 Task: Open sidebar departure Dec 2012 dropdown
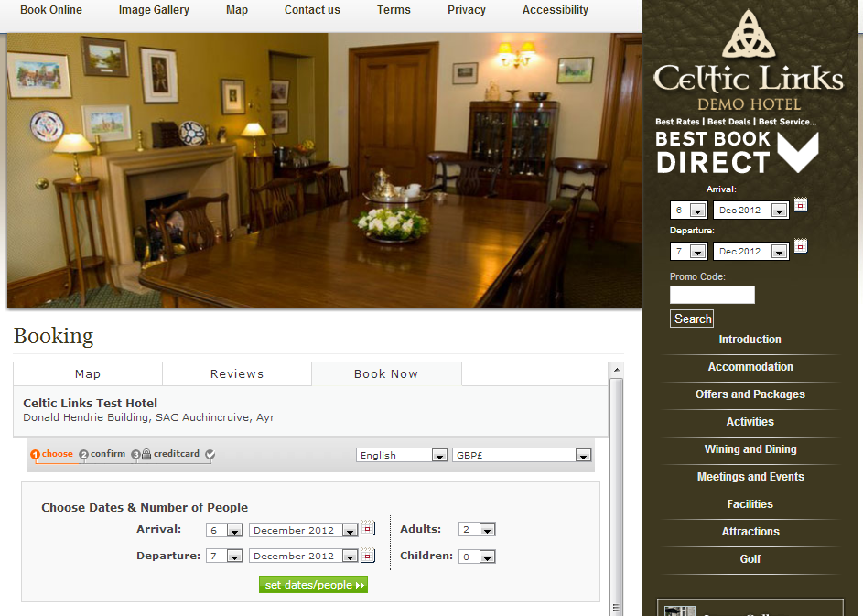point(750,251)
